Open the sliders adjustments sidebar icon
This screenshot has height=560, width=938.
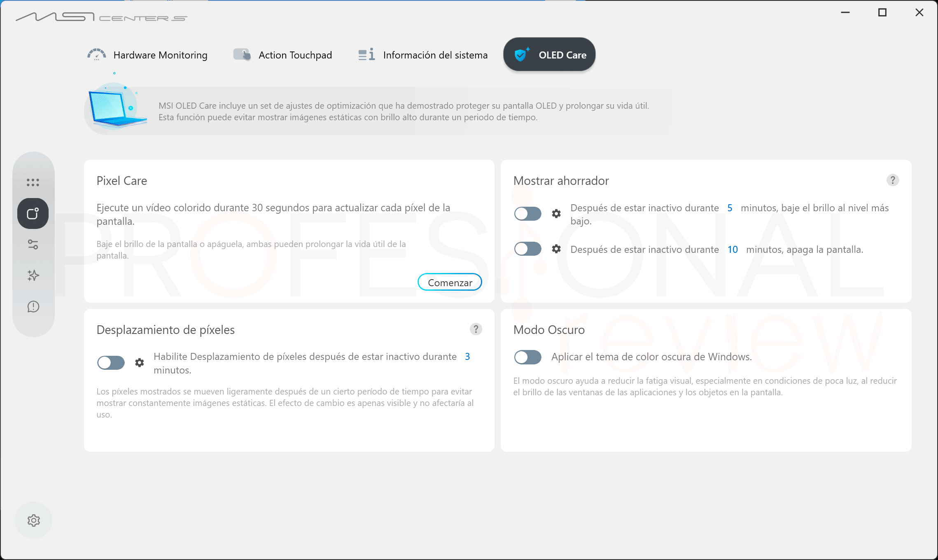[x=33, y=245]
